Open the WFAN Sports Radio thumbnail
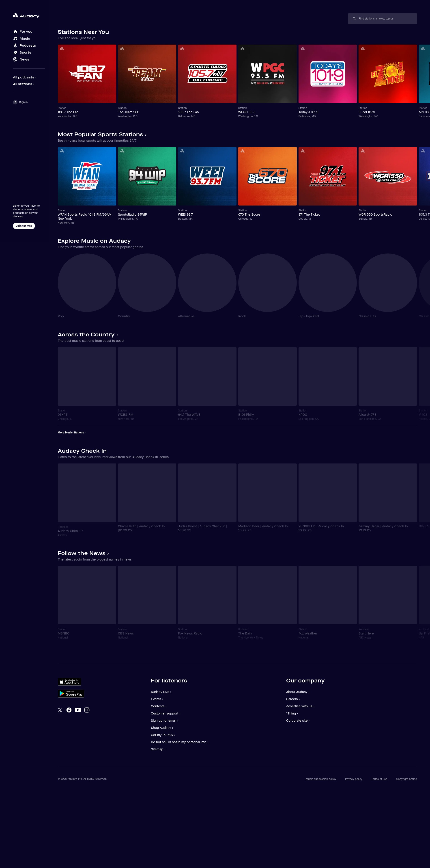 click(x=87, y=176)
